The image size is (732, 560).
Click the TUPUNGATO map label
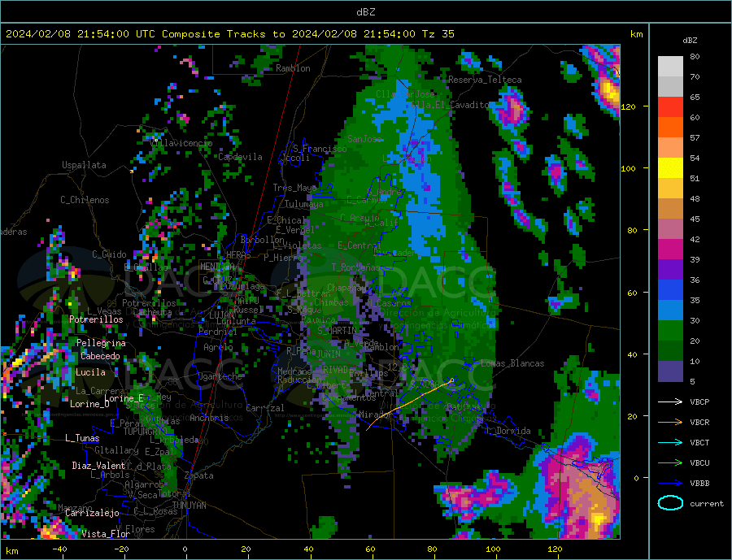(x=145, y=432)
